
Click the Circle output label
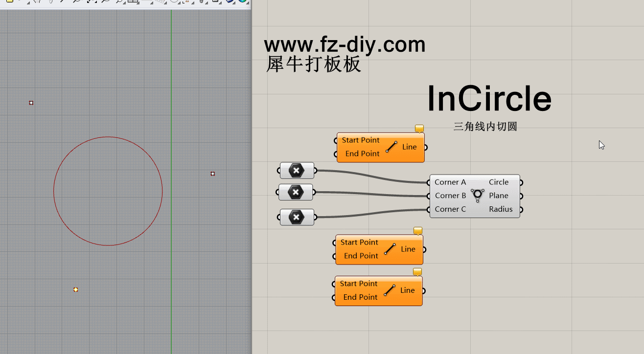click(x=499, y=182)
